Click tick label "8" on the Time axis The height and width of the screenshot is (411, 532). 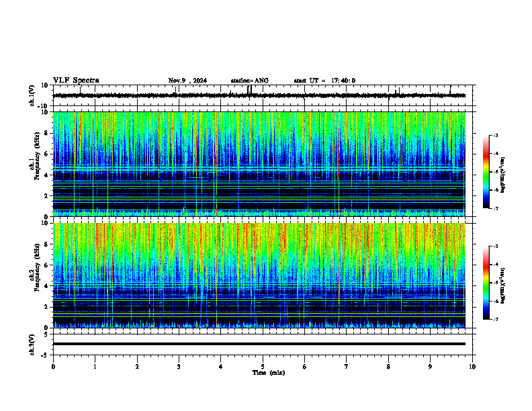coord(388,367)
